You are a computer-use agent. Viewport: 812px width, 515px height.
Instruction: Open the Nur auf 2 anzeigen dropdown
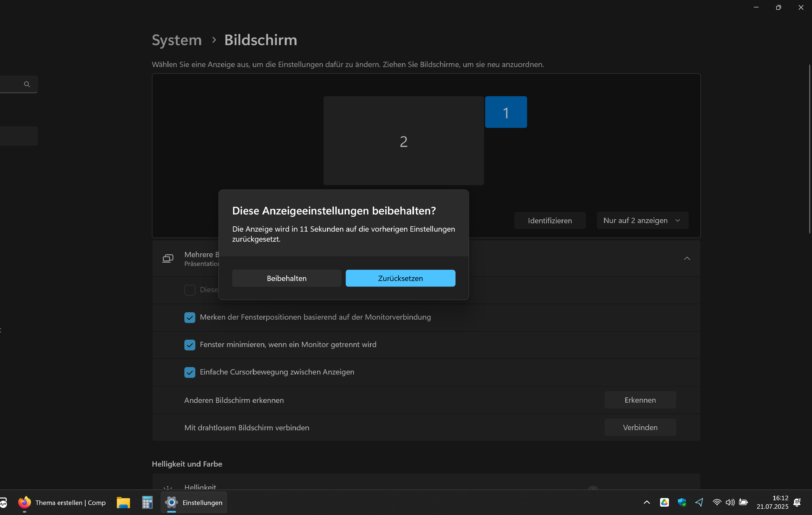642,221
